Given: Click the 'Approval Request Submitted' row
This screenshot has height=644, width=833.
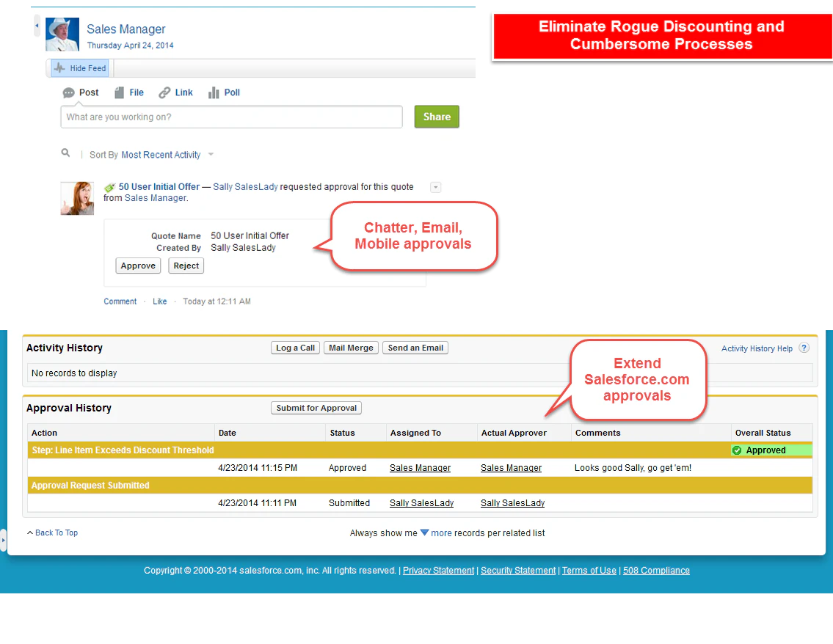Looking at the screenshot, I should pyautogui.click(x=420, y=486).
